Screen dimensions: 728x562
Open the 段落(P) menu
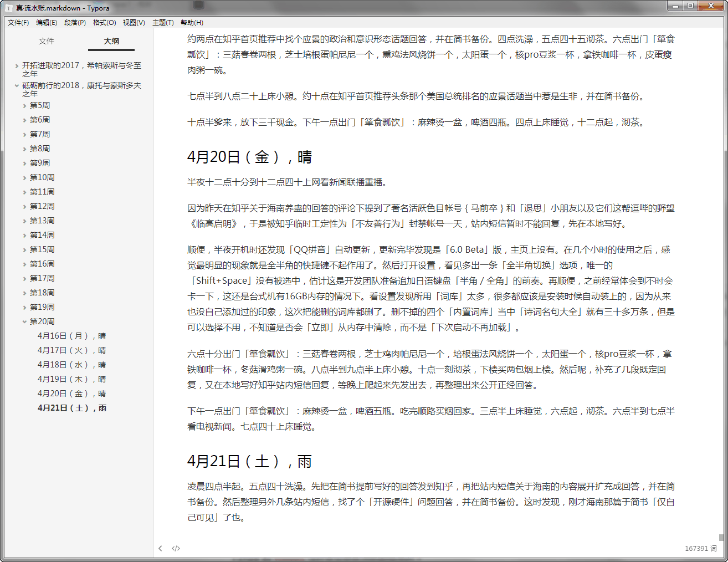(x=75, y=23)
